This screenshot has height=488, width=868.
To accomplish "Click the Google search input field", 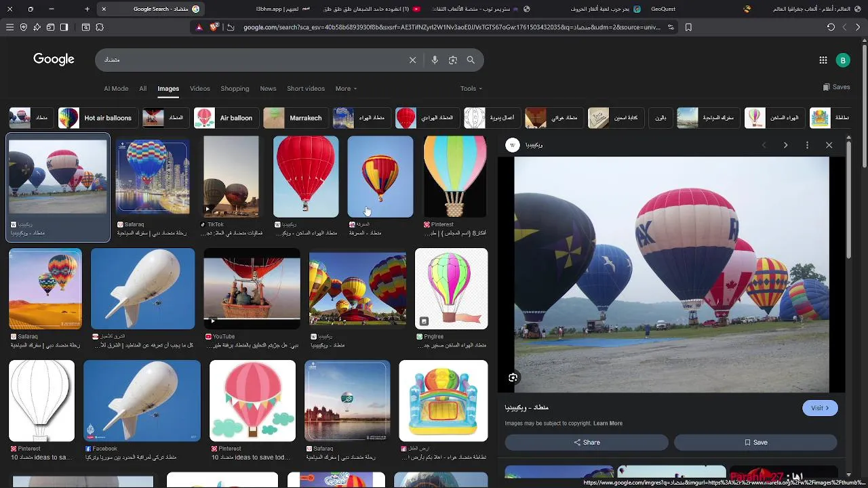I will pyautogui.click(x=251, y=60).
